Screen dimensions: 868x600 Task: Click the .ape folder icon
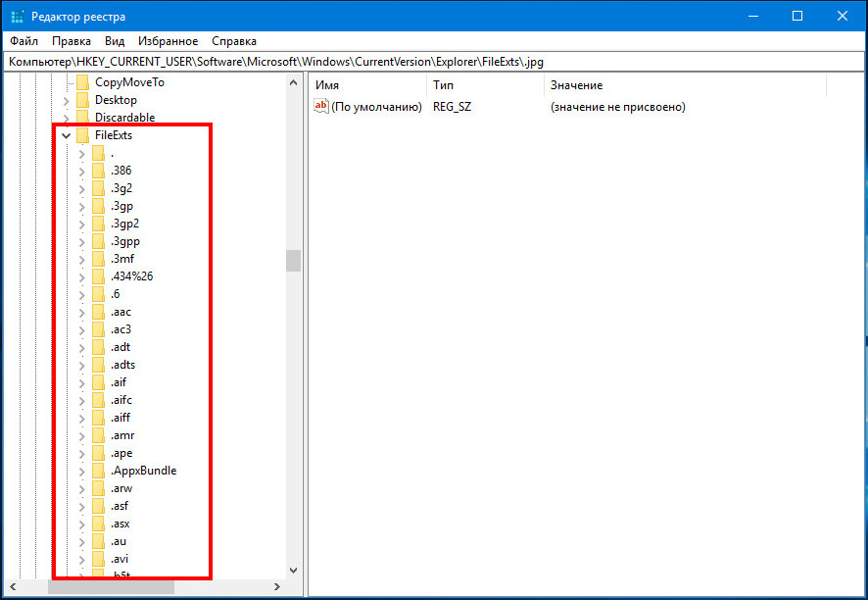click(98, 453)
